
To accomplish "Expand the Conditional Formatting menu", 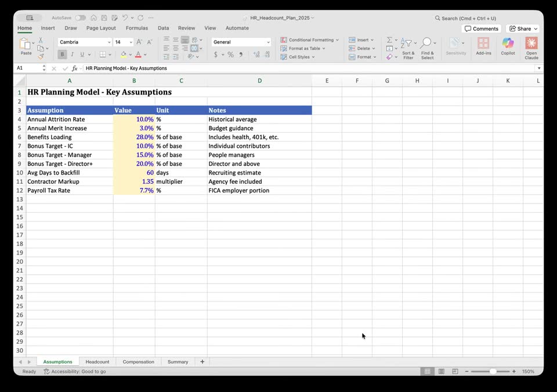I will click(309, 40).
